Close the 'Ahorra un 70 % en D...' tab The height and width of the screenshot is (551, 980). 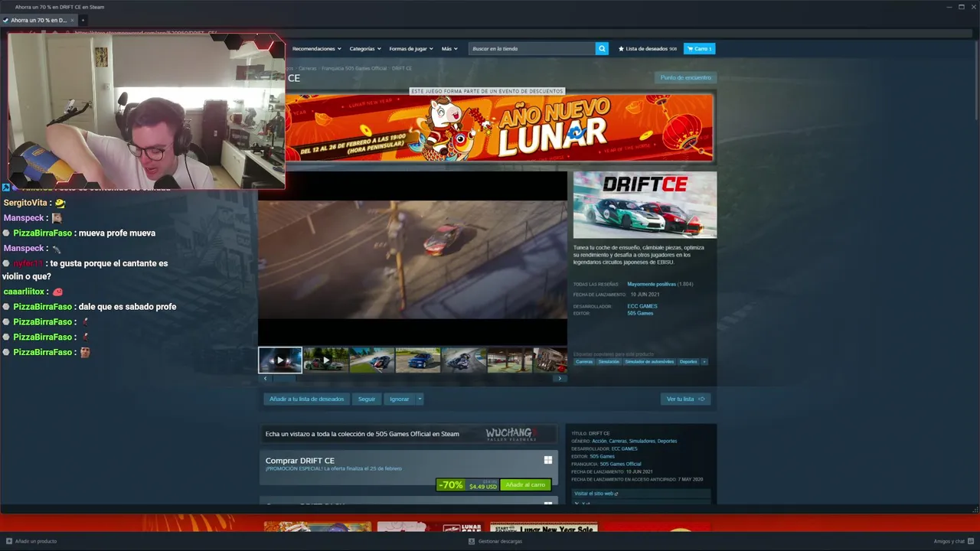tap(72, 20)
